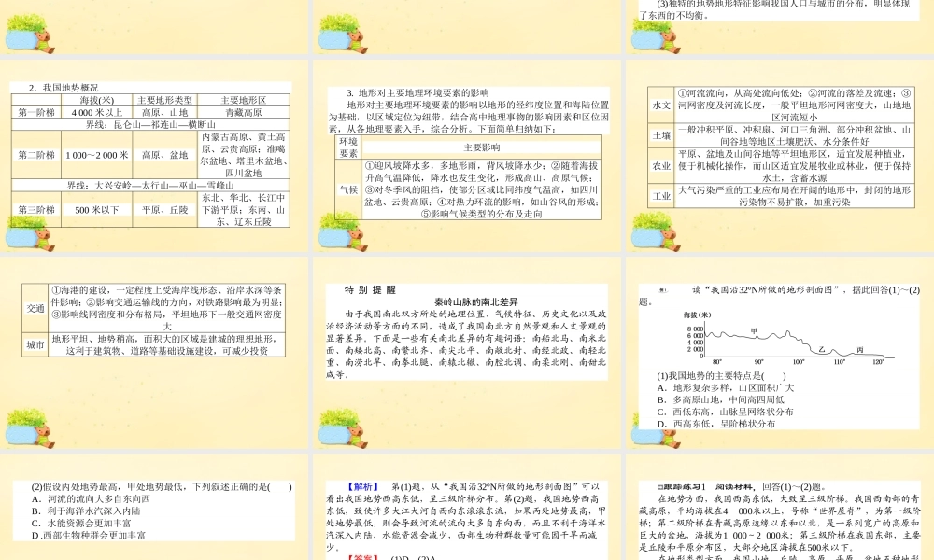Image resolution: width=934 pixels, height=560 pixels.
Task: Click the 高原、盆地 cell
Action: [x=165, y=155]
